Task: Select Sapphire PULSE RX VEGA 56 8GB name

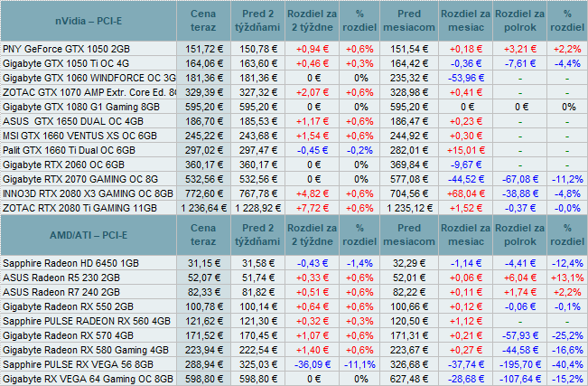Action: coord(78,364)
